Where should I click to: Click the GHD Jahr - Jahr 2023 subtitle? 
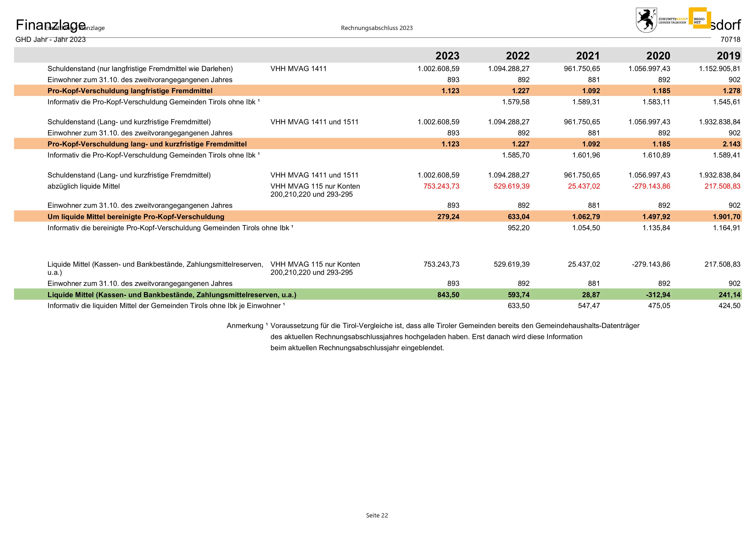(50, 39)
